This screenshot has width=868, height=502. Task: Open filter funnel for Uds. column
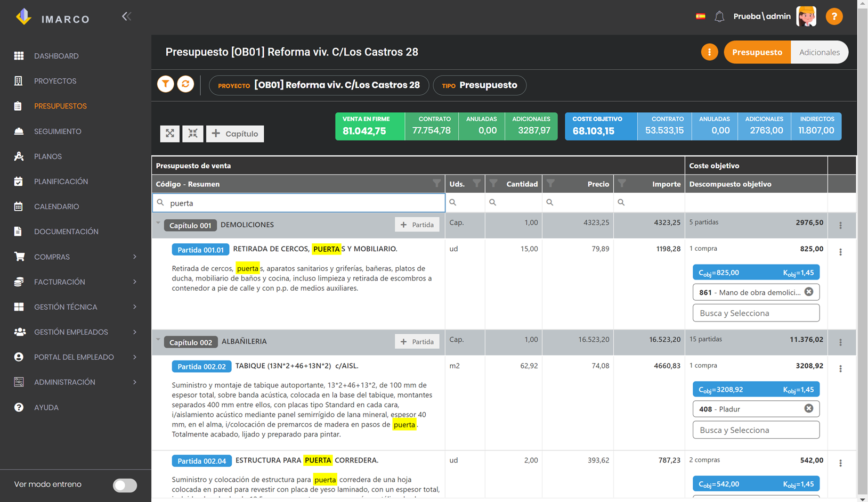[x=477, y=184]
